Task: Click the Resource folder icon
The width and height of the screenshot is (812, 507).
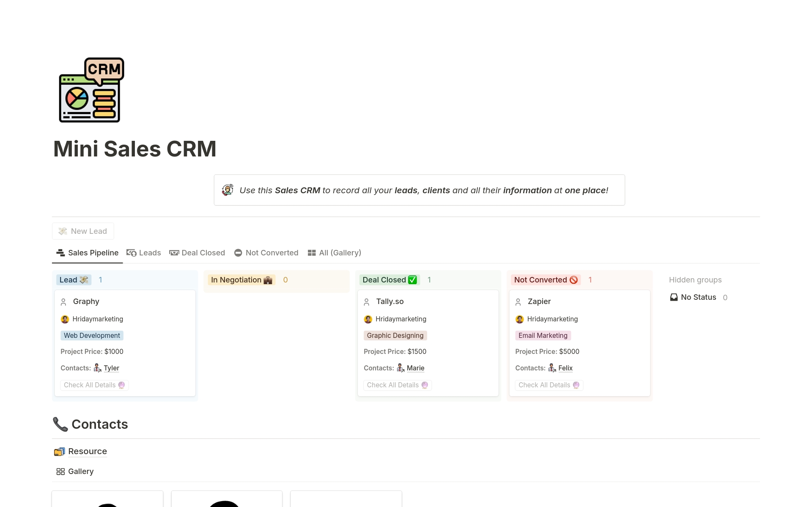Action: point(60,452)
